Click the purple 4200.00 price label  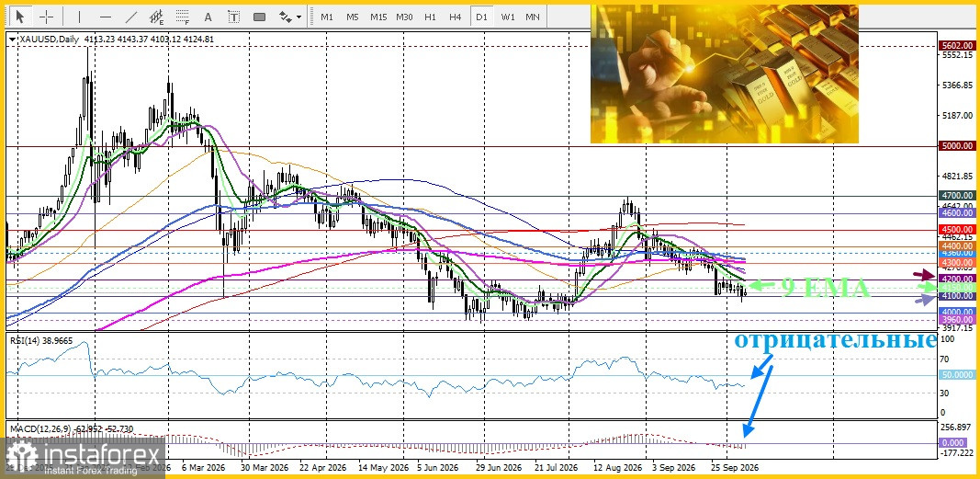pyautogui.click(x=957, y=279)
